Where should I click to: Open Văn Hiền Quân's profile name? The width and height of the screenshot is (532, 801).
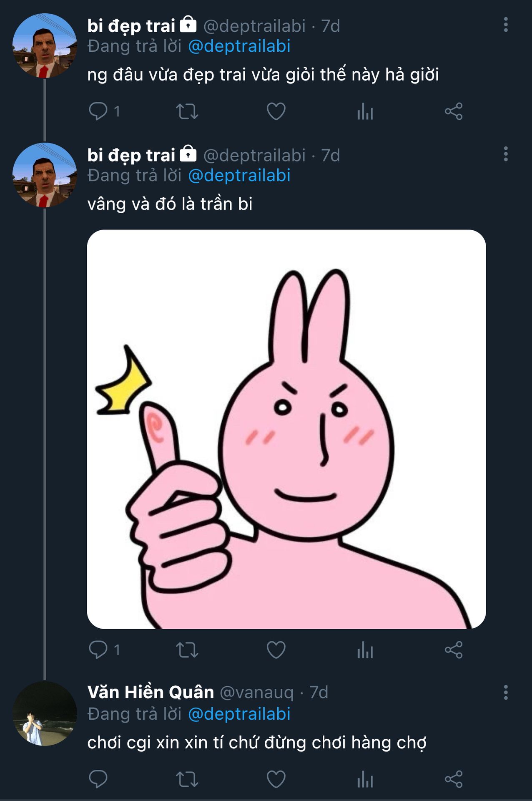tap(151, 693)
